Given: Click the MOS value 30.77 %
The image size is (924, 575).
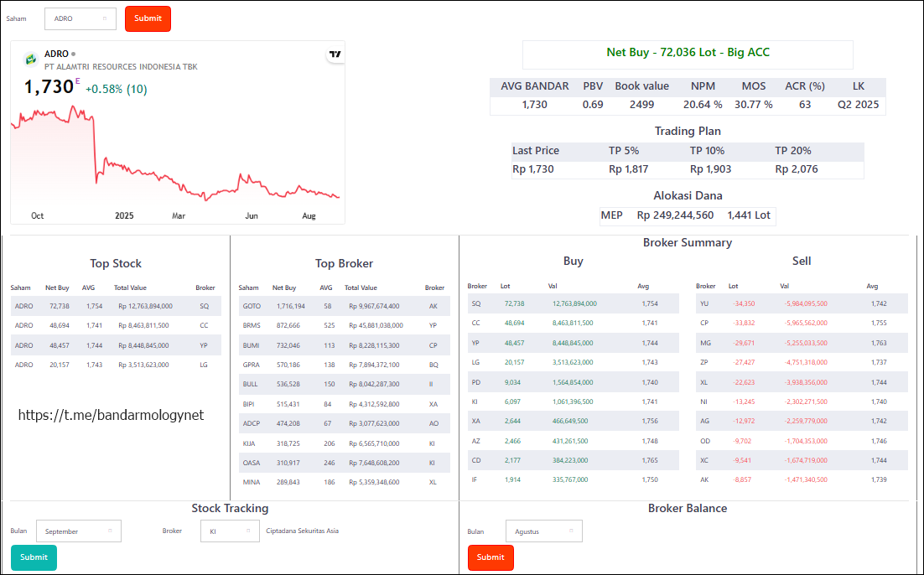Looking at the screenshot, I should [x=753, y=104].
